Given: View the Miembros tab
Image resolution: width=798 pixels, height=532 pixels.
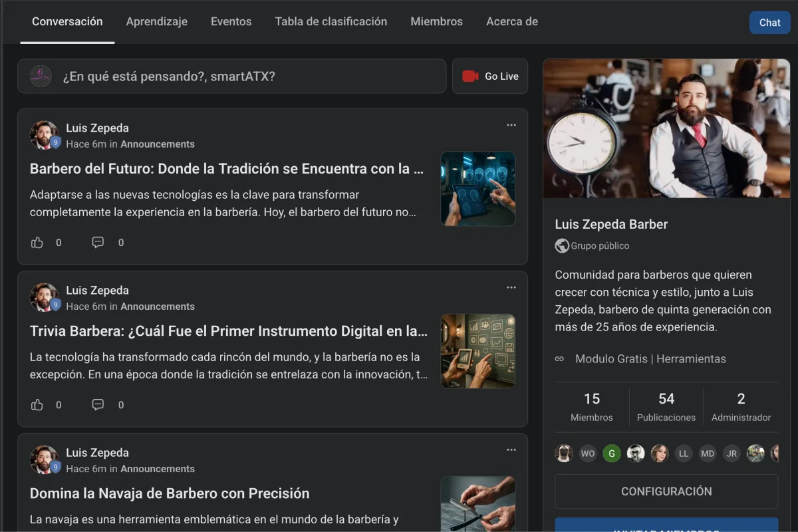Looking at the screenshot, I should (437, 22).
